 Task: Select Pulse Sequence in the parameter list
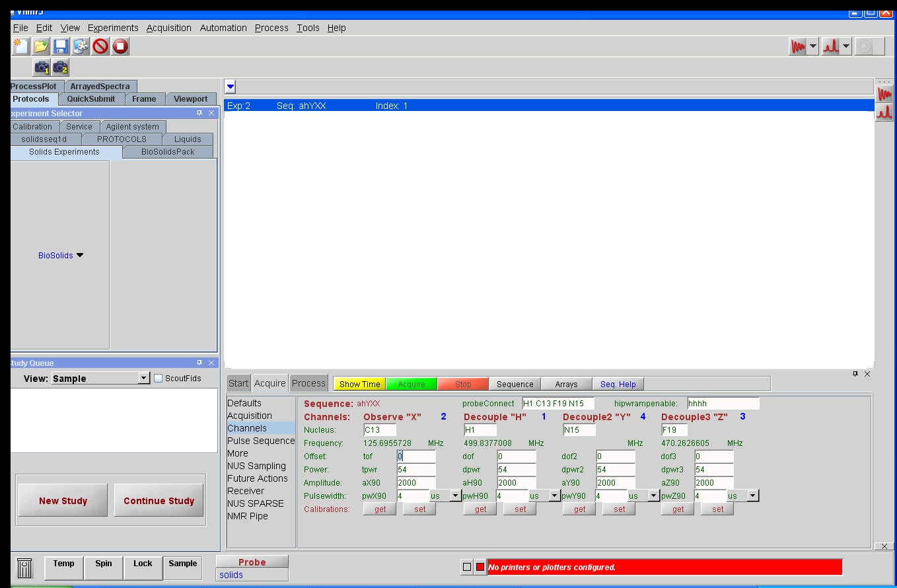coord(260,441)
